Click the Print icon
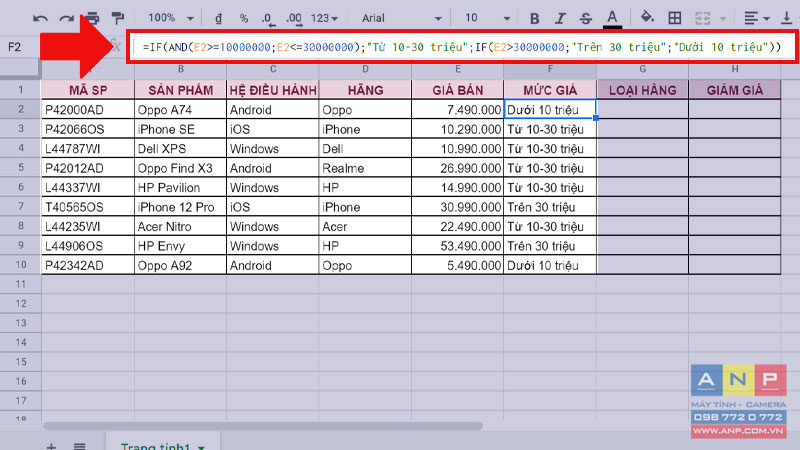This screenshot has width=800, height=450. tap(92, 18)
